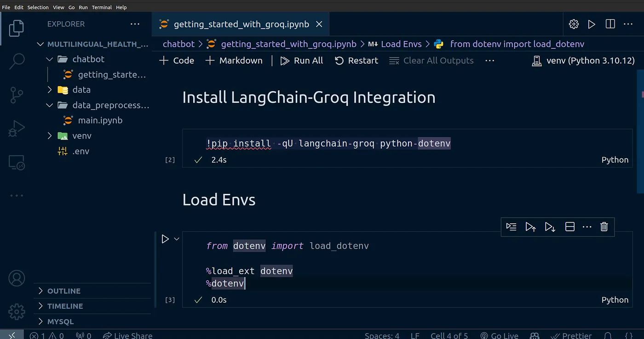Image resolution: width=644 pixels, height=339 pixels.
Task: Open the Search view in activity bar
Action: tap(17, 61)
